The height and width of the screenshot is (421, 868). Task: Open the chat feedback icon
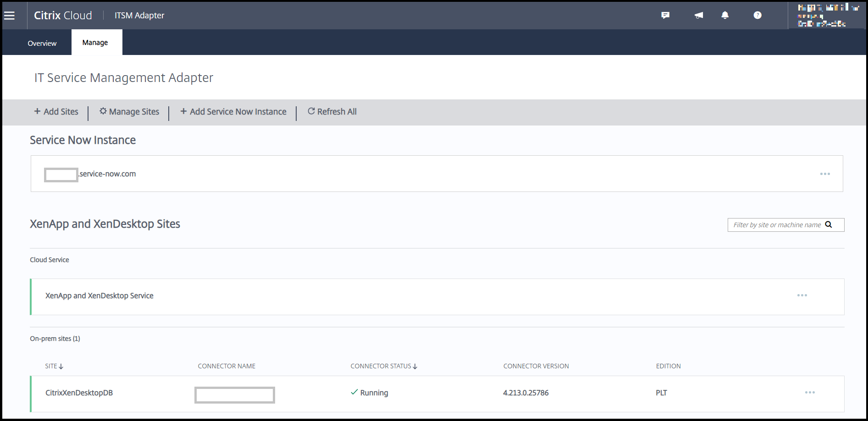click(x=665, y=16)
